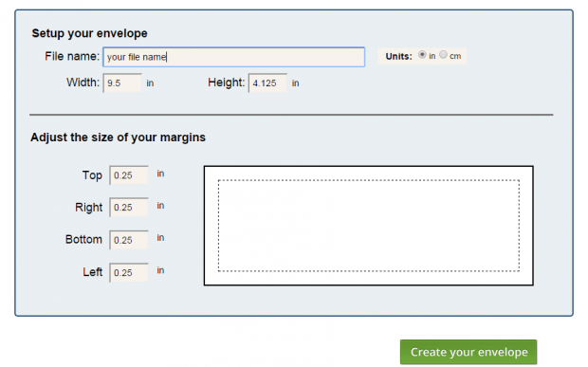Screen dimensions: 588x367
Task: Click the Right margin input field
Action: coord(129,208)
